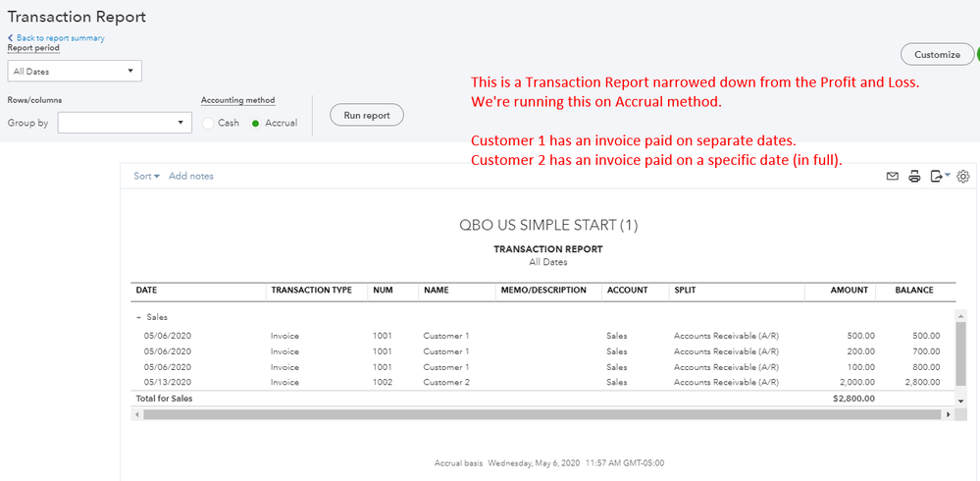Open the 100.00 amount transaction

click(860, 367)
